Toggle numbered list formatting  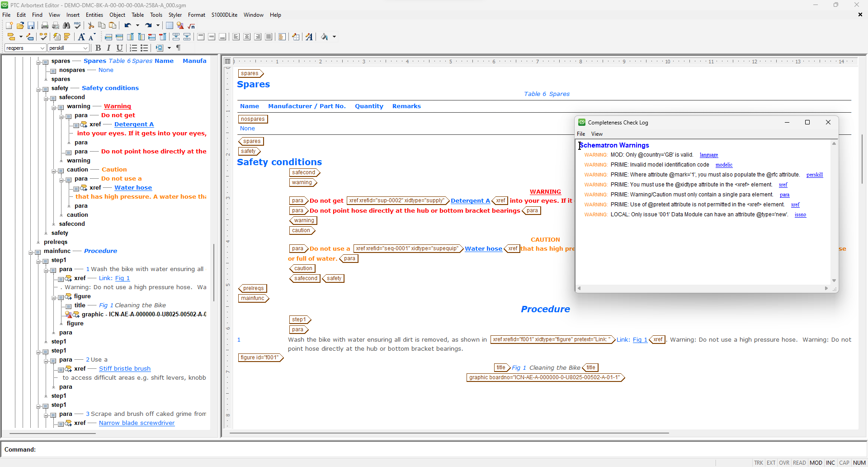(x=133, y=48)
